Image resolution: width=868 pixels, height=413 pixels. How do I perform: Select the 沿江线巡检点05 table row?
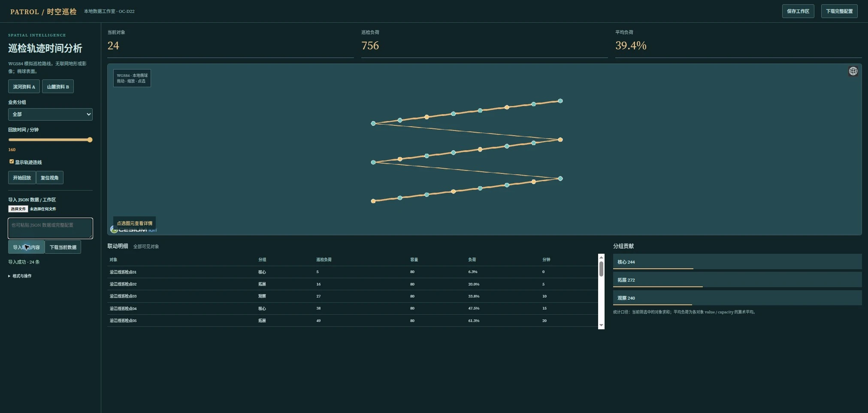coord(352,321)
